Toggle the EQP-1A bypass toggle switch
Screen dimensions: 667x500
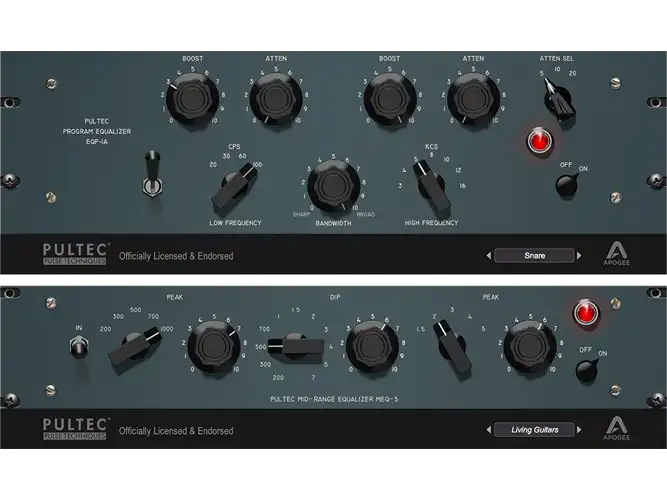point(152,174)
